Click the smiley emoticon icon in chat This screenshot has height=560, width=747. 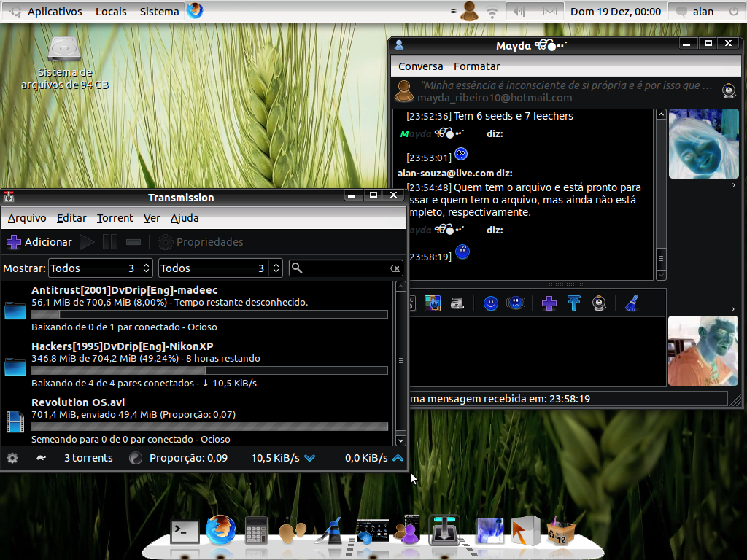point(491,303)
